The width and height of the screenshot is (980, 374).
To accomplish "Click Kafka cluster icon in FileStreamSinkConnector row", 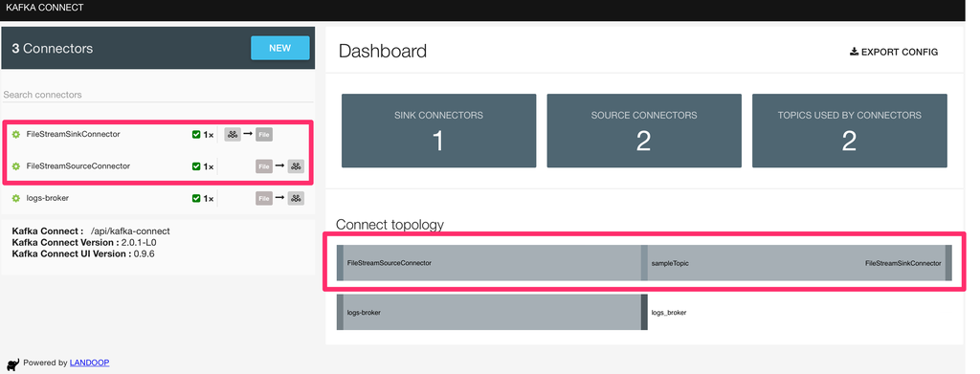I will pos(233,134).
